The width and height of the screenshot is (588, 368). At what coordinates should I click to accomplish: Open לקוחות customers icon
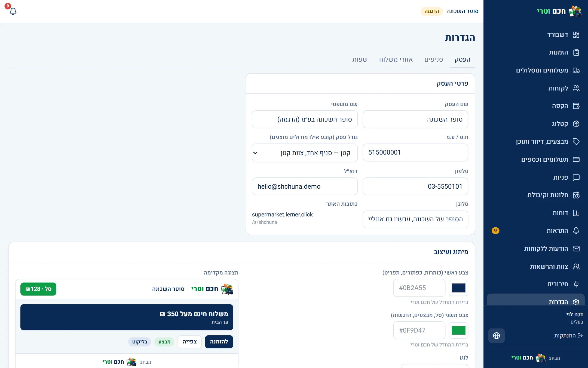click(x=576, y=88)
